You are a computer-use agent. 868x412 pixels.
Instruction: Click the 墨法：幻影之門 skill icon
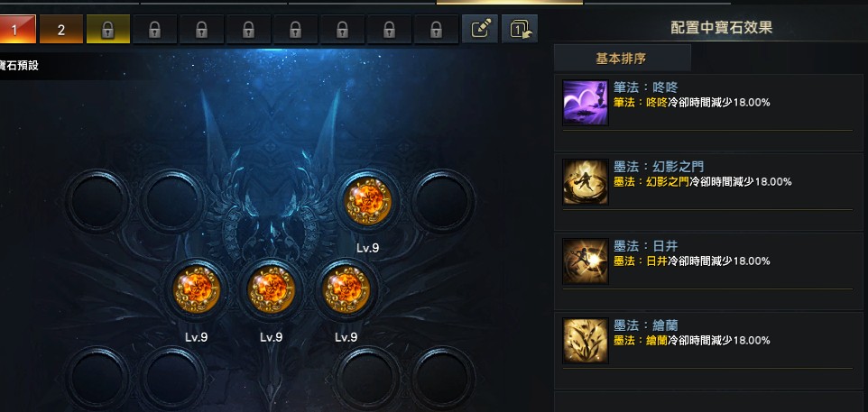pyautogui.click(x=585, y=182)
